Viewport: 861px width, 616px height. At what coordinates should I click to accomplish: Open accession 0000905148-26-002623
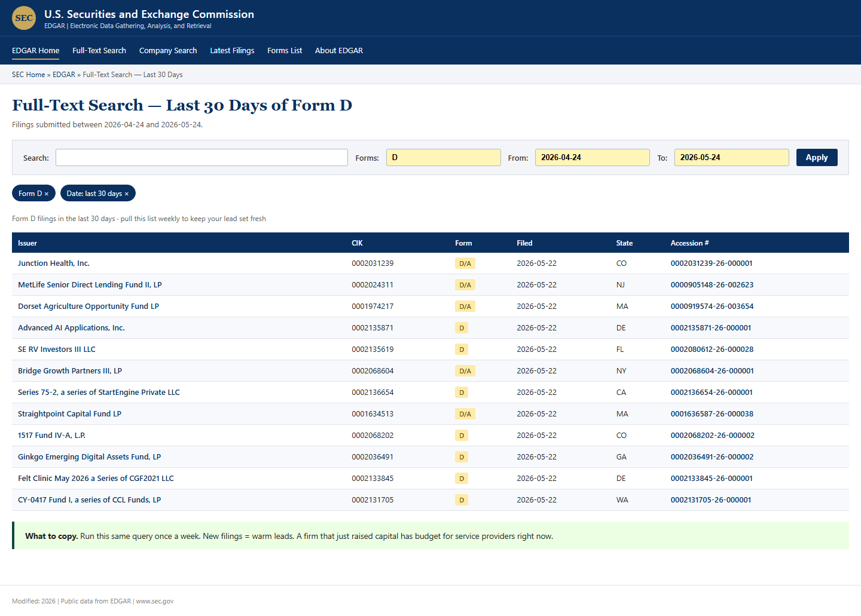click(712, 285)
